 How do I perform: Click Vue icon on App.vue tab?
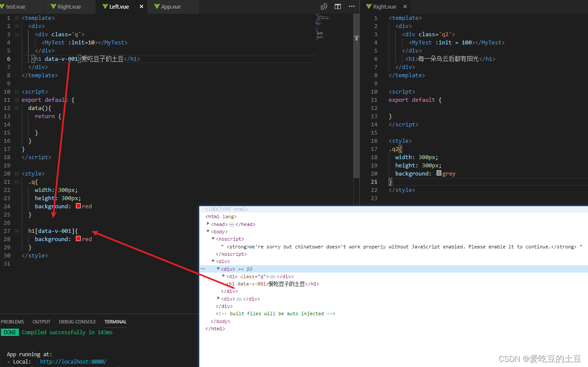[x=157, y=6]
